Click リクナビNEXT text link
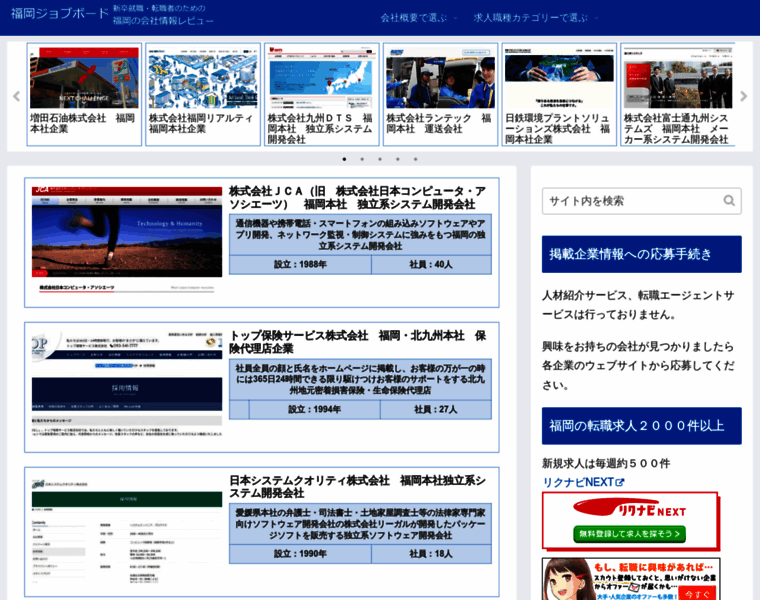The width and height of the screenshot is (760, 600). click(x=578, y=482)
